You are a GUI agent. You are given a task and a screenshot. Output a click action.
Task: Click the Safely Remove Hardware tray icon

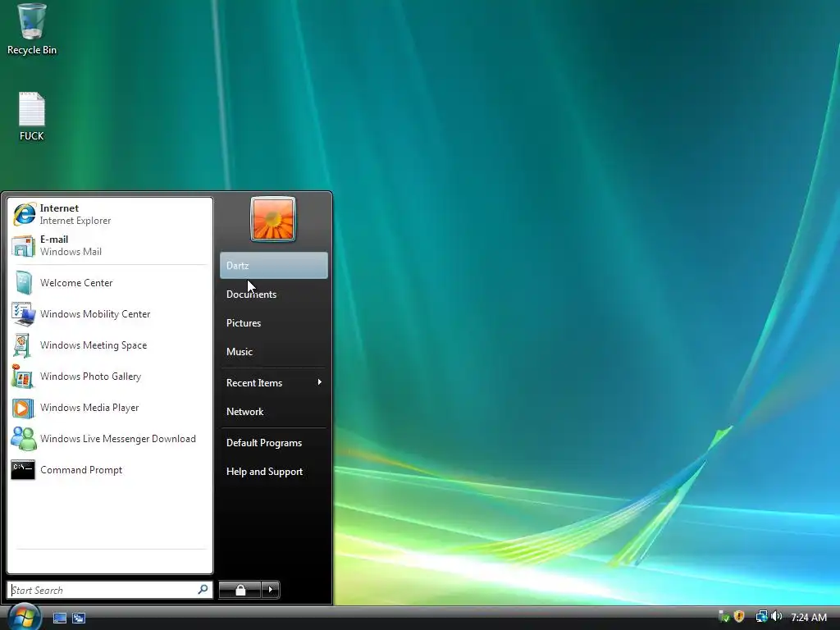tap(724, 617)
